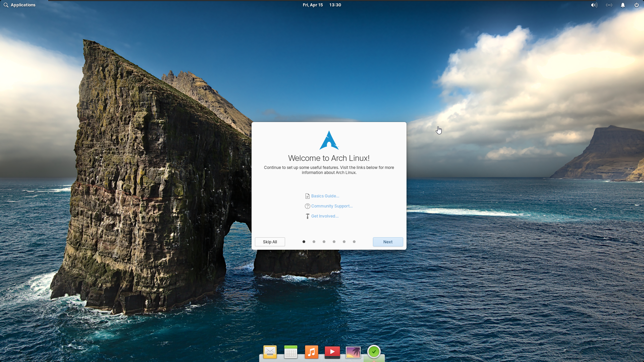The image size is (644, 362).
Task: Open the sound volume indicator
Action: tap(594, 5)
